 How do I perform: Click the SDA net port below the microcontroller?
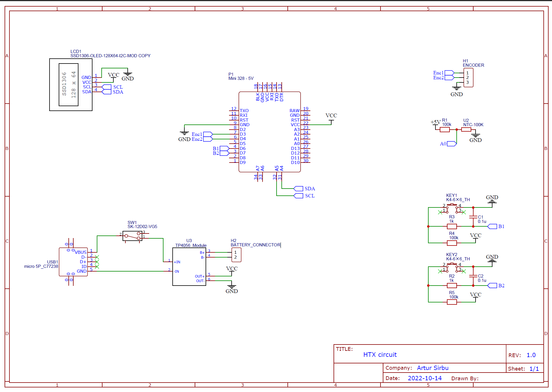pos(298,189)
